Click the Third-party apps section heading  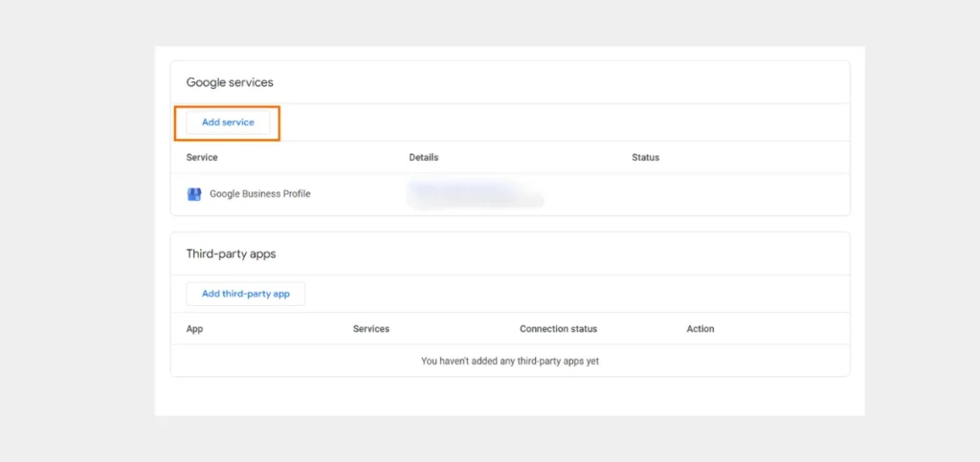[232, 254]
